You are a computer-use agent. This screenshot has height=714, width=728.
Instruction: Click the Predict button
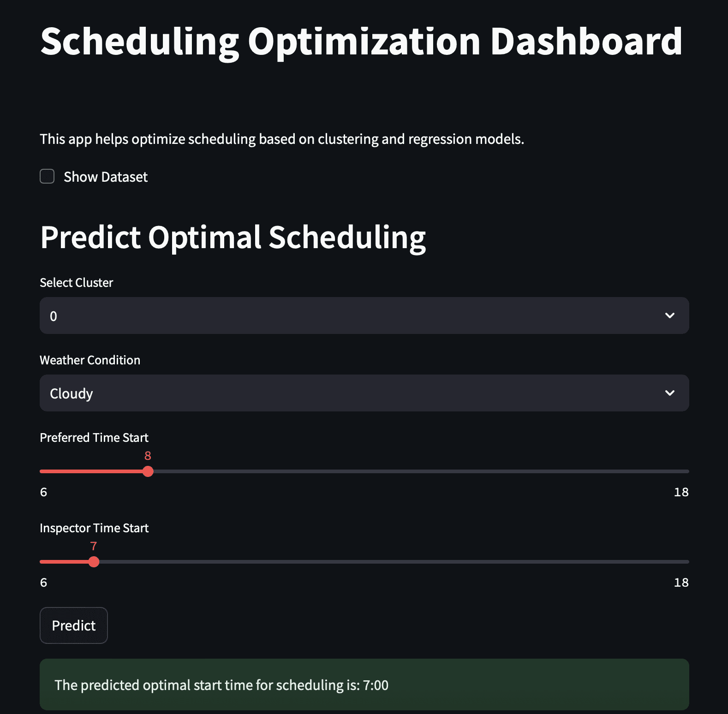pos(74,625)
